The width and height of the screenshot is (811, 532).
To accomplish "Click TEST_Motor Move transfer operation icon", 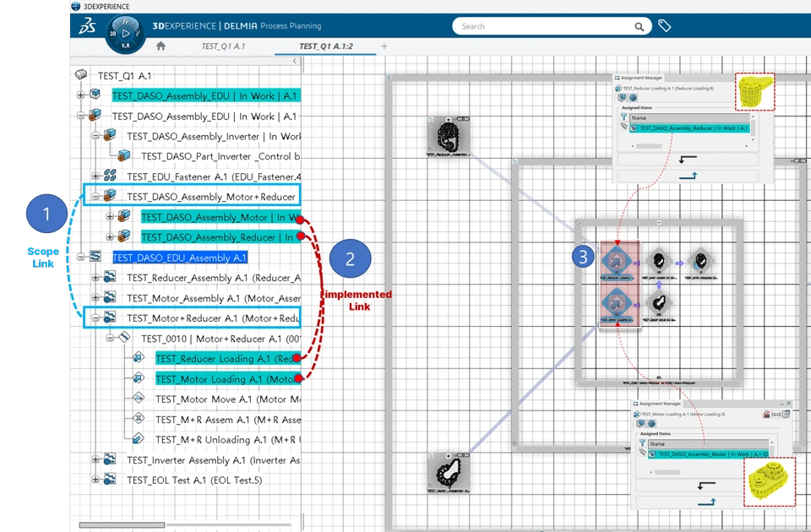I will [138, 398].
